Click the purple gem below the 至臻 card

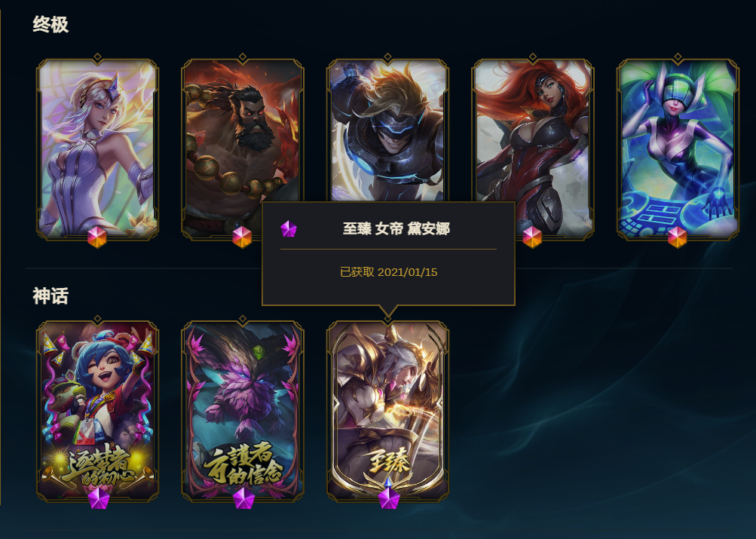click(x=389, y=497)
